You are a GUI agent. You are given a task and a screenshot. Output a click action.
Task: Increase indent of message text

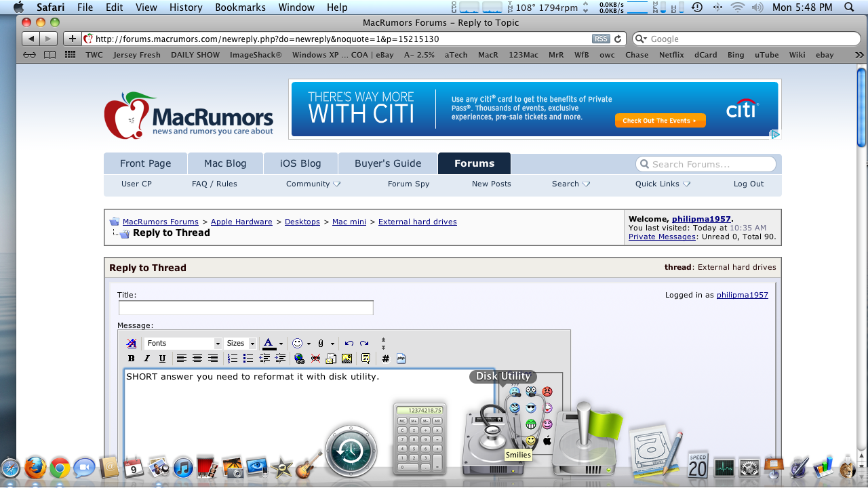(x=280, y=359)
